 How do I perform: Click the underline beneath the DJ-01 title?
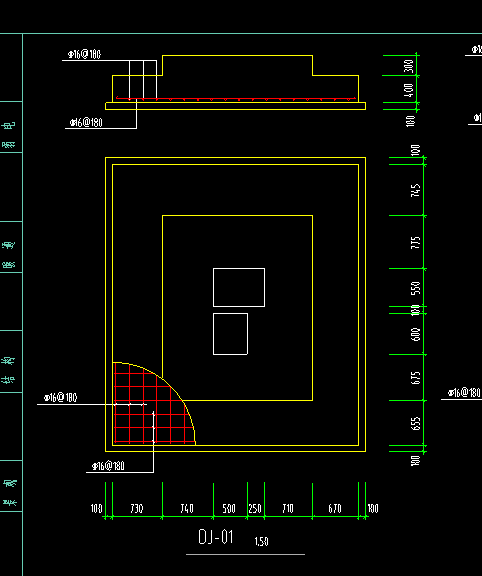tap(245, 554)
